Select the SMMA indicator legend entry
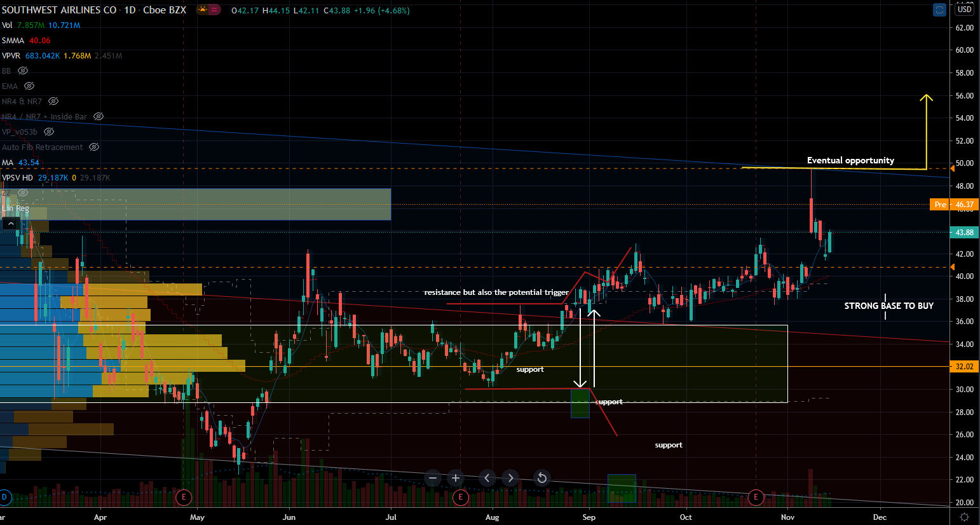The image size is (980, 525). [x=13, y=40]
